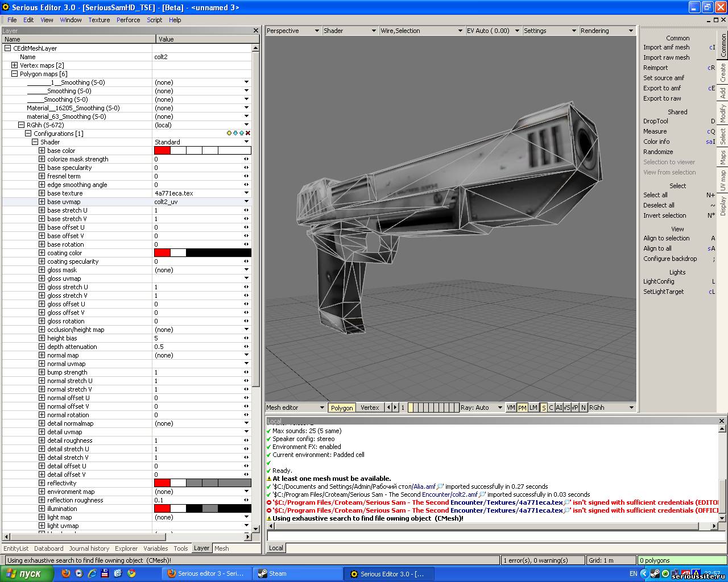
Task: Switch to Polygon selection mode
Action: click(x=342, y=408)
